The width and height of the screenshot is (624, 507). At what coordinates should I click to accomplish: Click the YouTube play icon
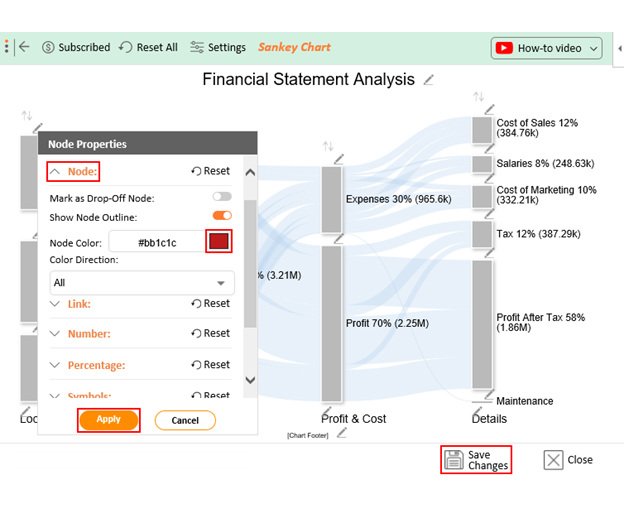(504, 48)
